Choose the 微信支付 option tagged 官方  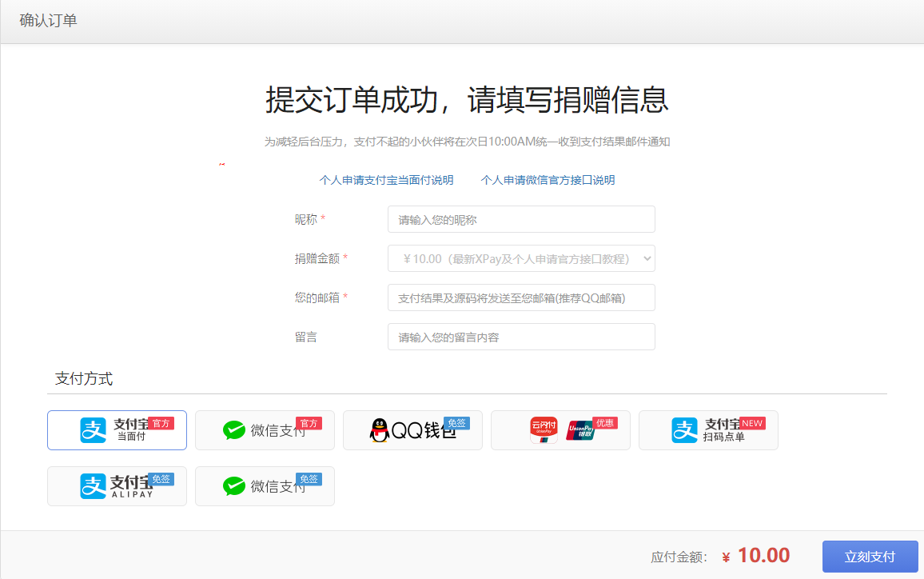point(265,430)
